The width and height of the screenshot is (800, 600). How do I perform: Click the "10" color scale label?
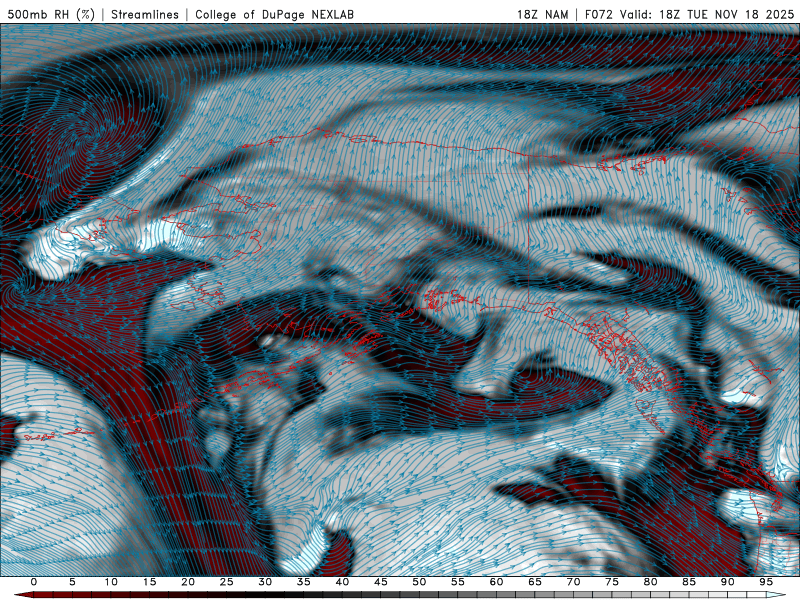[x=111, y=582]
